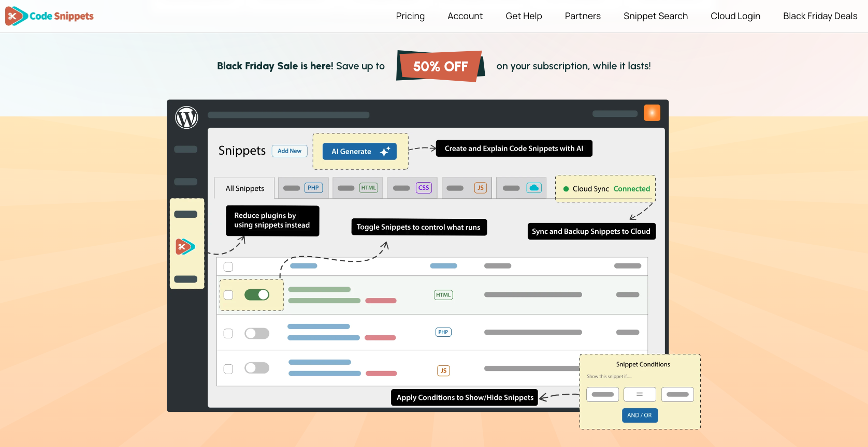The image size is (868, 447).
Task: Turn off the HTML snippet toggle
Action: coord(257,295)
